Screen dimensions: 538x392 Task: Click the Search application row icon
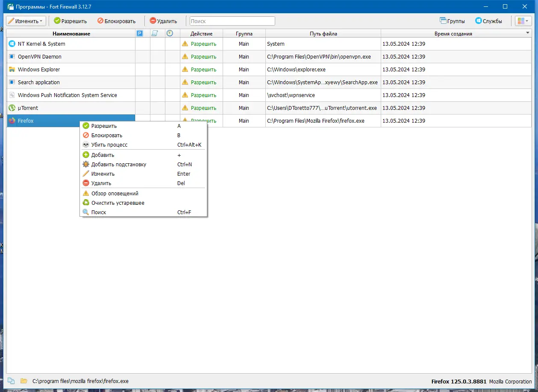pyautogui.click(x=12, y=82)
